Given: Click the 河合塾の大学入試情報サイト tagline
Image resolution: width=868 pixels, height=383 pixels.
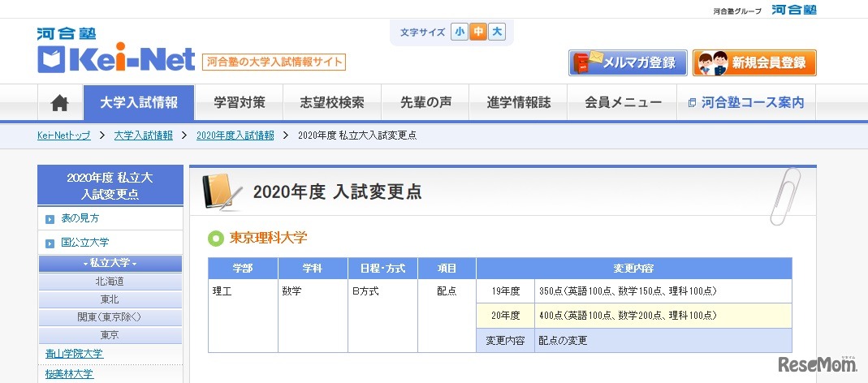Looking at the screenshot, I should tap(274, 62).
